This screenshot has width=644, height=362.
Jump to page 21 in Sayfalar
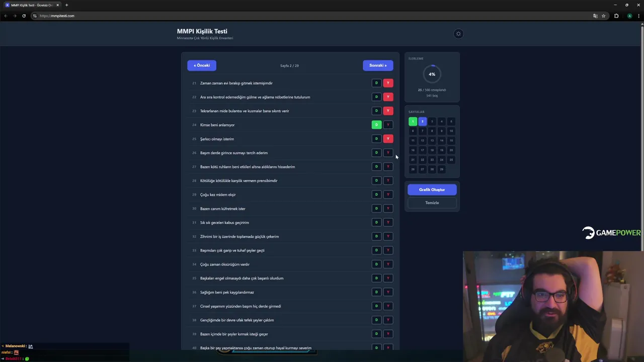click(413, 159)
